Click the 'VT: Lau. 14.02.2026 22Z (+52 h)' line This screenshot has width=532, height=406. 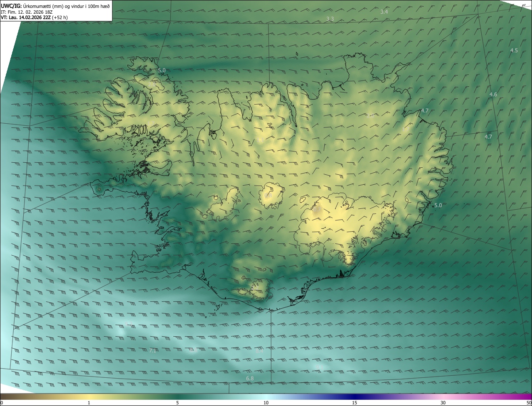tap(34, 17)
